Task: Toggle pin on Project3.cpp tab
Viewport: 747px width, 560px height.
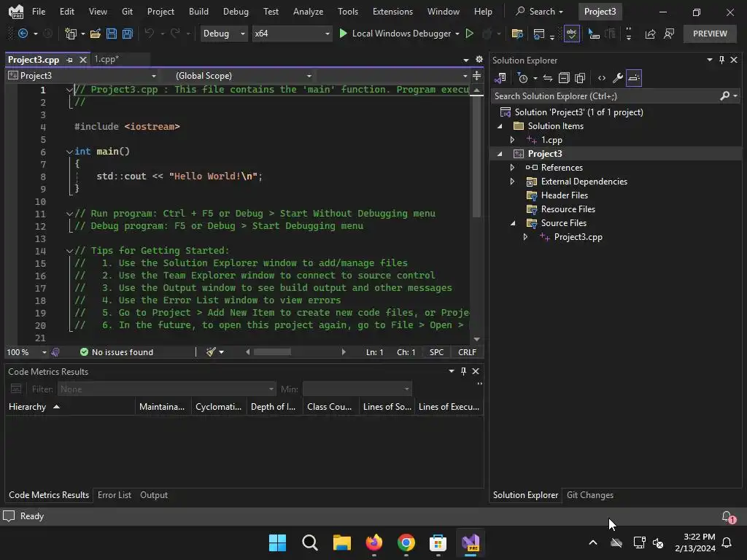Action: (x=69, y=60)
